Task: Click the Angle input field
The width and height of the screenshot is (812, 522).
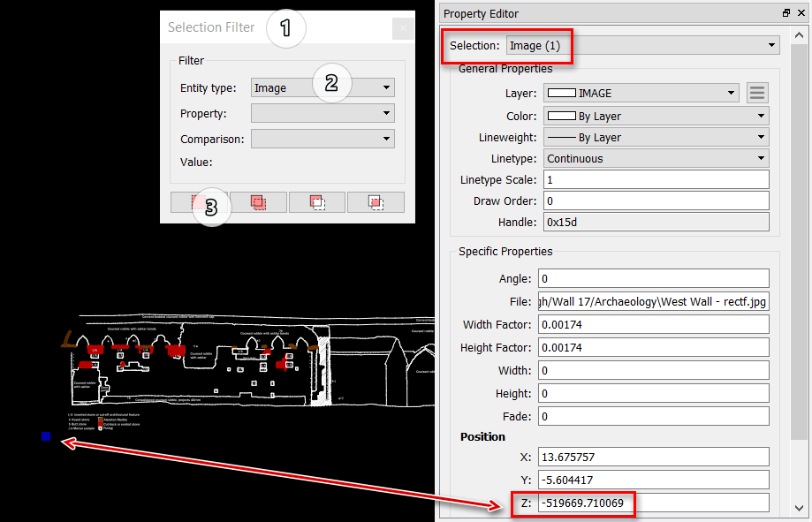Action: click(654, 278)
